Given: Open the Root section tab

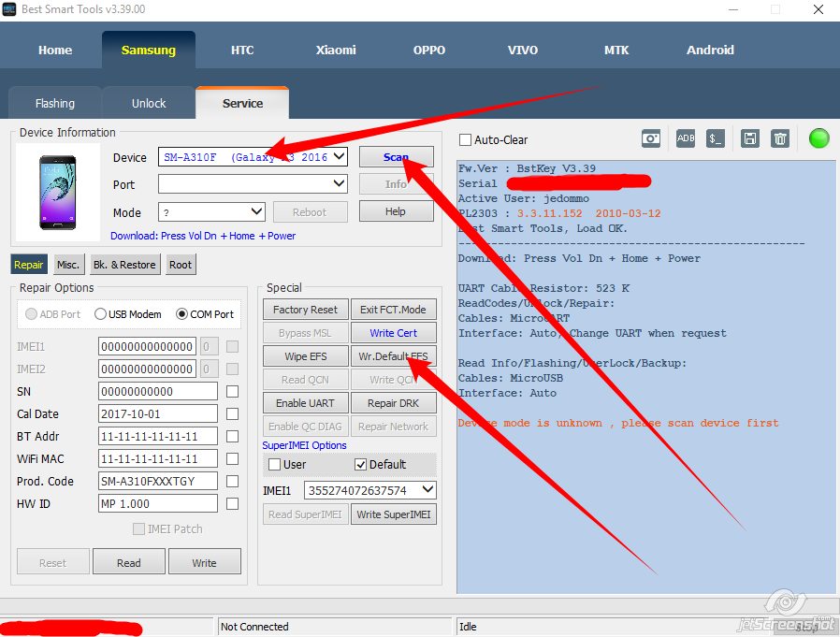Looking at the screenshot, I should coord(181,265).
